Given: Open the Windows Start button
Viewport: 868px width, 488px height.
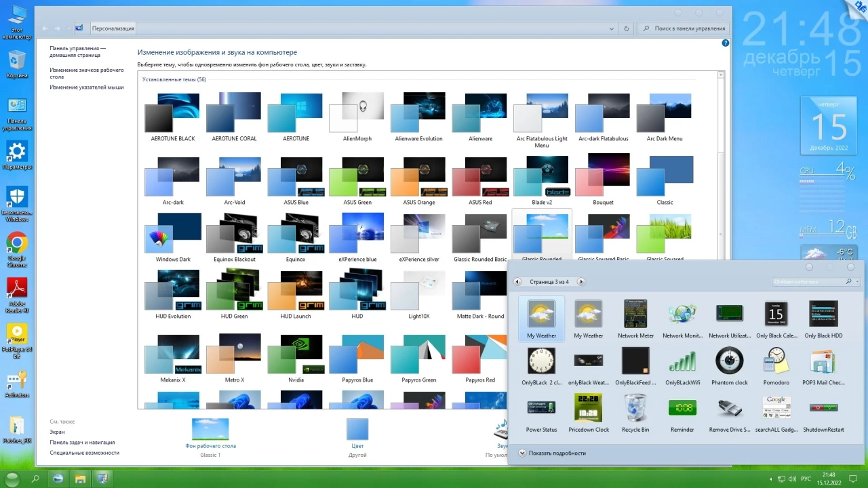Looking at the screenshot, I should pos(12,479).
